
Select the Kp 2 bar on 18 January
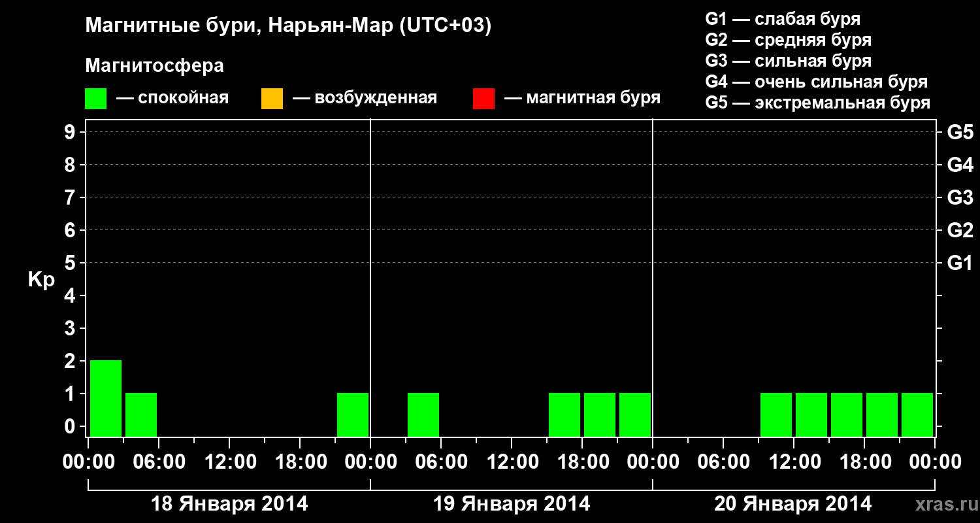106,398
